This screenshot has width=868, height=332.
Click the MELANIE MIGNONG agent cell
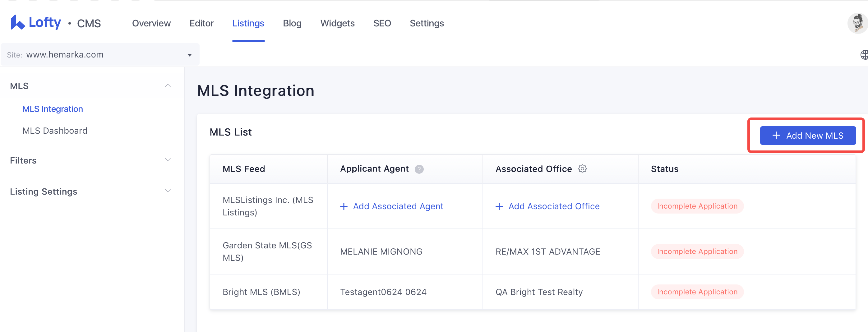(405, 251)
